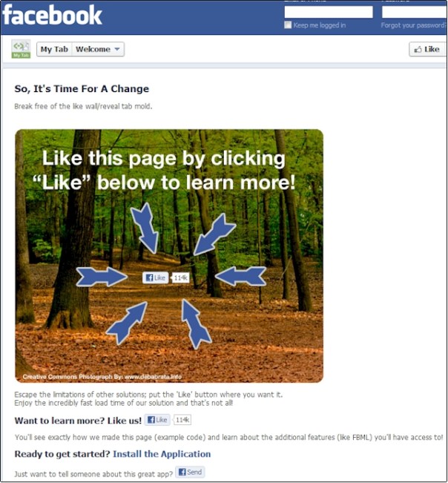Click the Like button next to 'Like us!'
The image size is (448, 483).
click(x=157, y=420)
